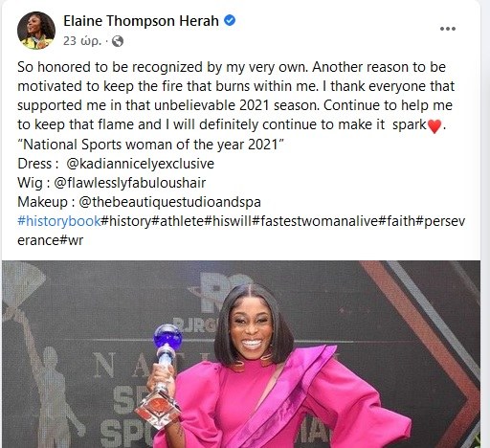The height and width of the screenshot is (448, 490).
Task: Click the 23 ώρ. post timestamp
Action: pyautogui.click(x=82, y=41)
